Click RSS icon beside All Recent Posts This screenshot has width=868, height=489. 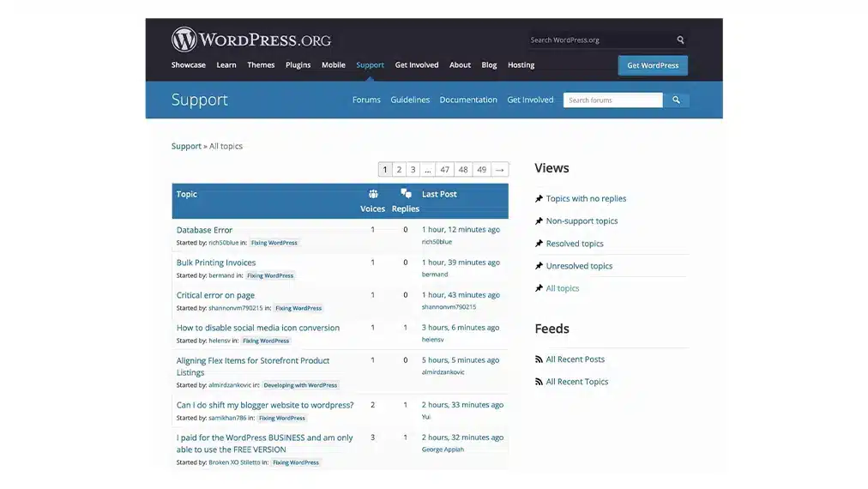click(539, 359)
